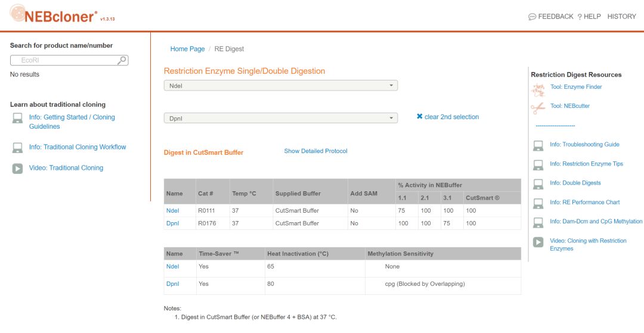Viewport: 644px width, 333px height.
Task: Click the search magnifier icon
Action: pyautogui.click(x=122, y=60)
